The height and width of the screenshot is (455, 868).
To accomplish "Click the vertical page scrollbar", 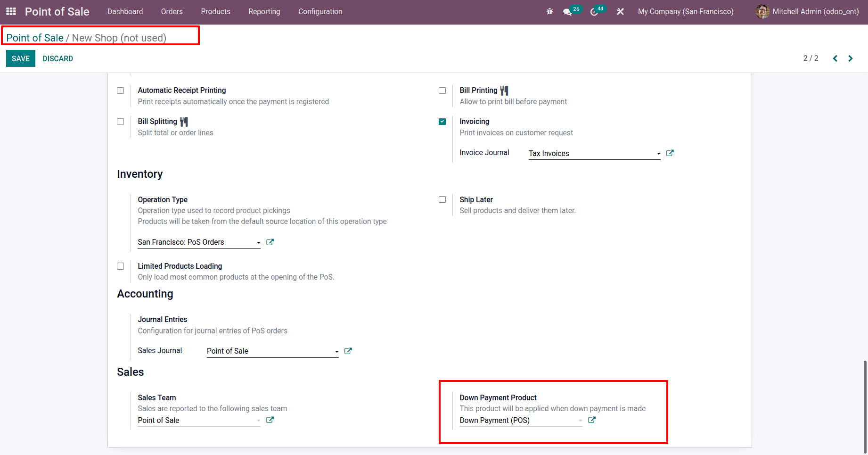I will tap(865, 406).
